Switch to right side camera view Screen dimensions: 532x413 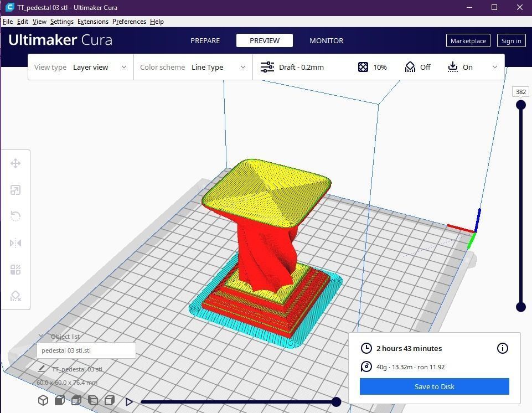(x=109, y=400)
